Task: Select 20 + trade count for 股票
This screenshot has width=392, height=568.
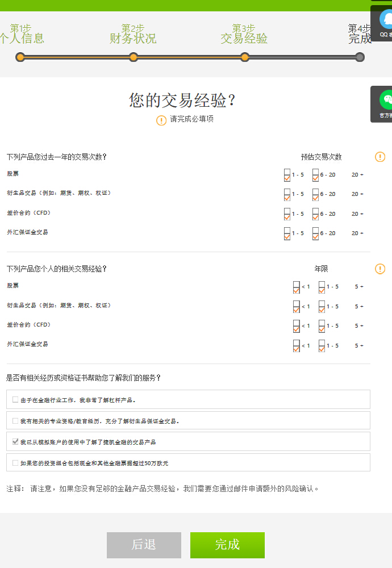Action: [357, 175]
